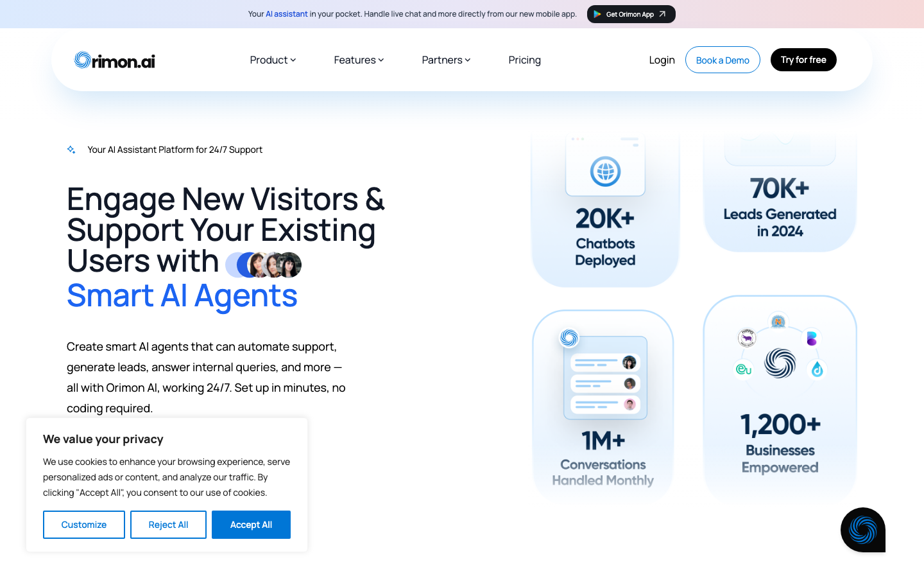Open the Pricing page
Viewport: 924px width, 578px height.
click(524, 60)
